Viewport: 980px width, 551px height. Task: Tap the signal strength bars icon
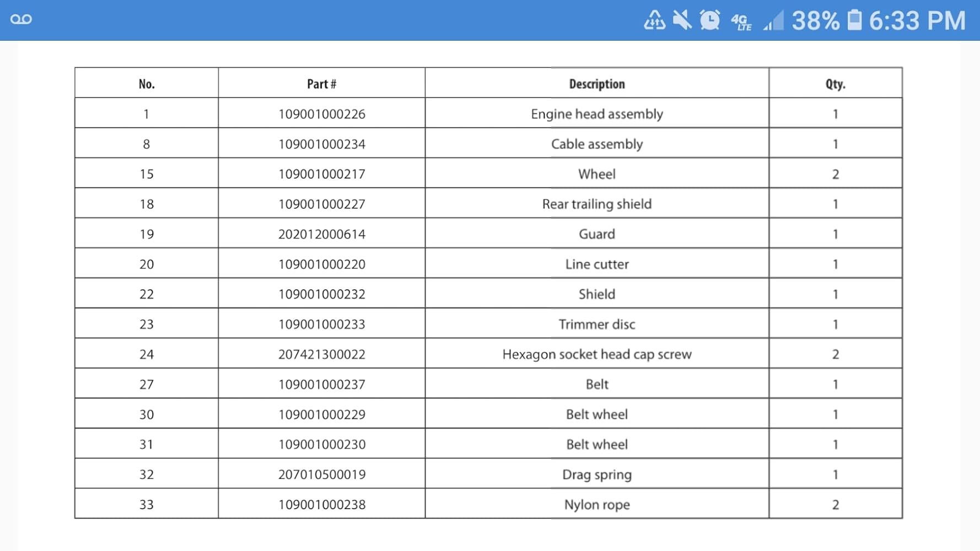[x=773, y=21]
